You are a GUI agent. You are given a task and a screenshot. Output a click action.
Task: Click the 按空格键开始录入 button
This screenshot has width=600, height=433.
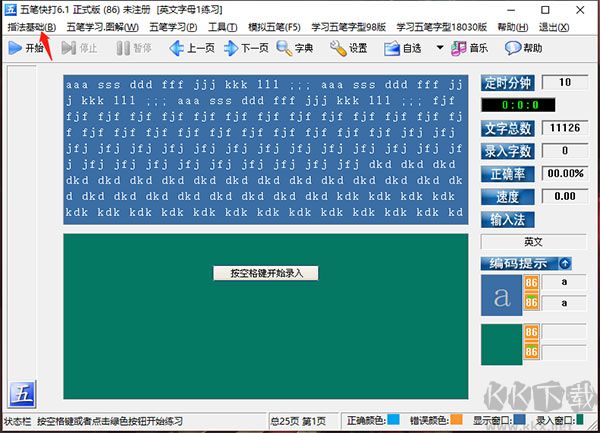pyautogui.click(x=266, y=273)
